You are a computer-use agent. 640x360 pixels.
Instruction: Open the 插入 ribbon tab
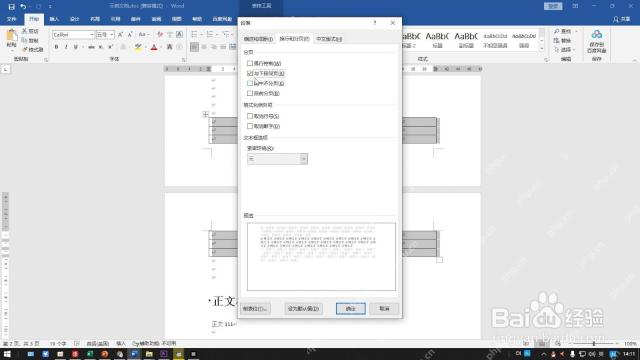54,19
